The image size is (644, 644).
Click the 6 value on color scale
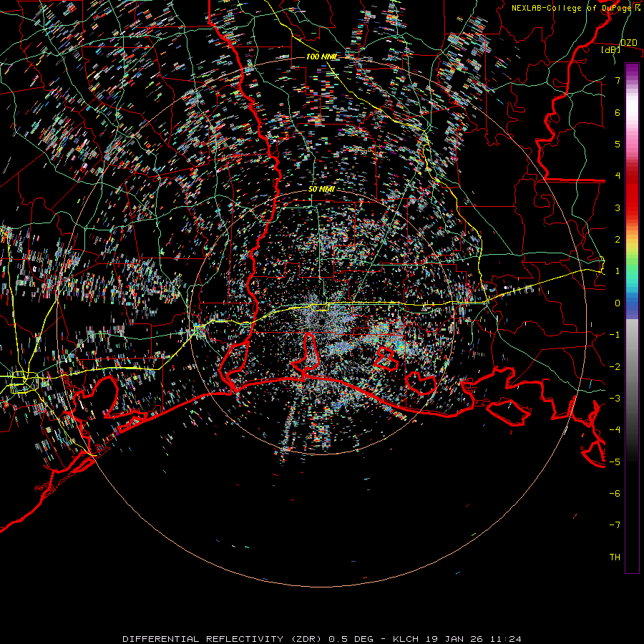tap(618, 112)
